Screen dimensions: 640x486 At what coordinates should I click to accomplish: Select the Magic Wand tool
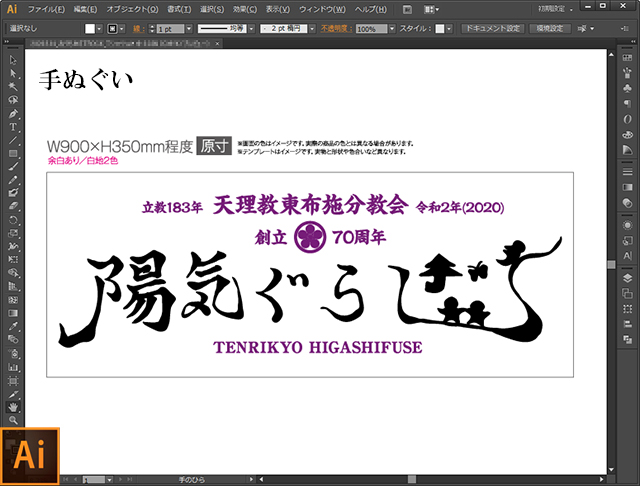(x=13, y=87)
